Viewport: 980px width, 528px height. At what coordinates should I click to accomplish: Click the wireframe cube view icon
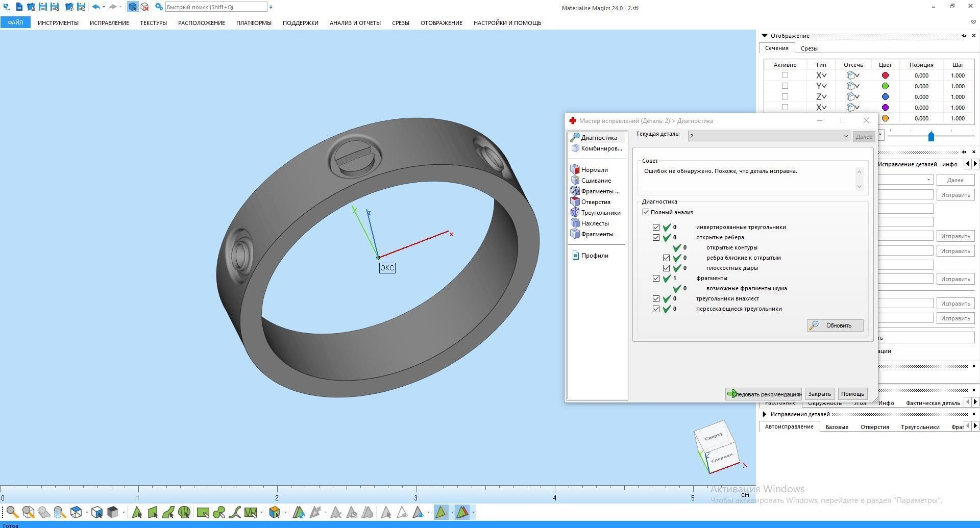(x=76, y=512)
